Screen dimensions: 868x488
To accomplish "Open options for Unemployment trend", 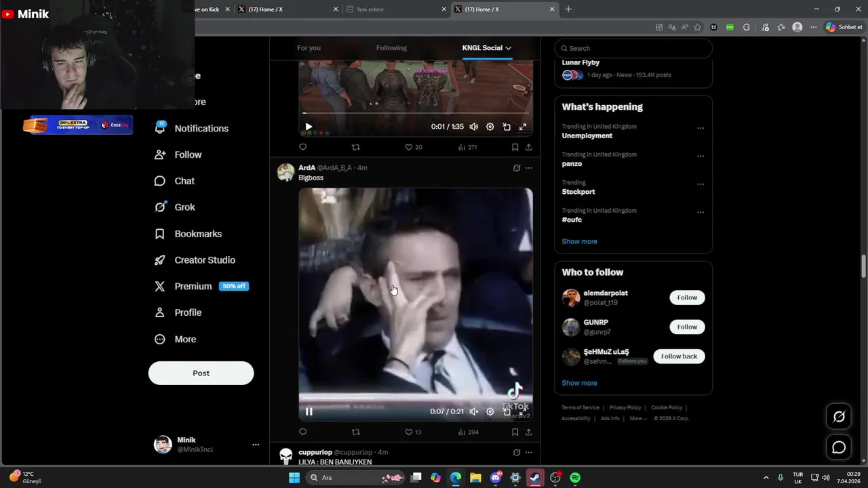I will point(701,128).
